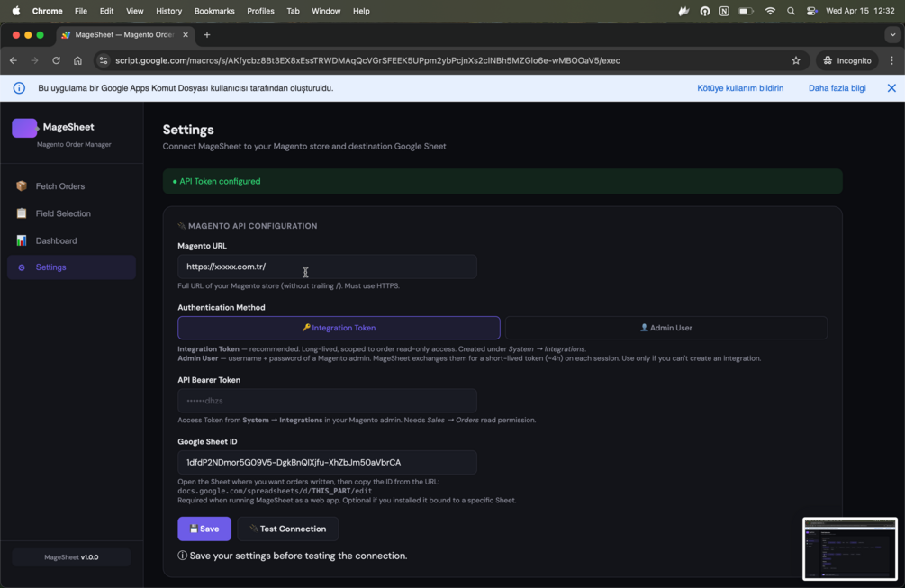Reload the page in Chrome

coord(56,60)
